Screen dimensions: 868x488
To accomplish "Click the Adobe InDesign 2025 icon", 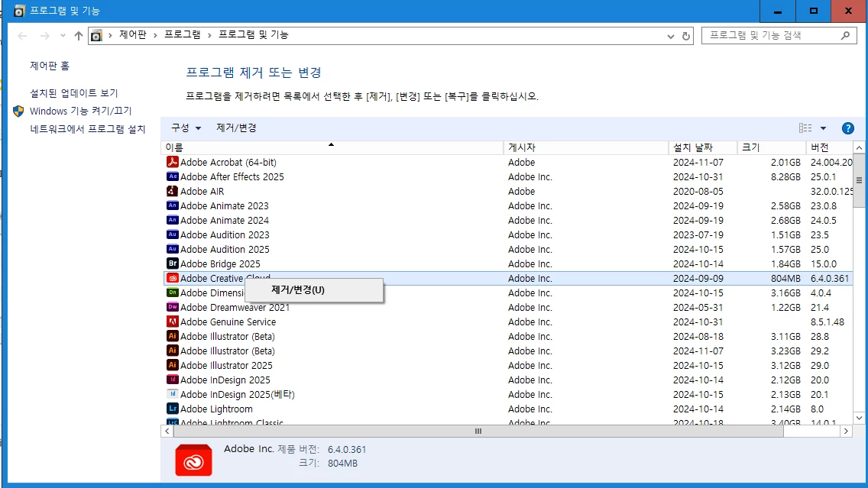I will [x=172, y=380].
